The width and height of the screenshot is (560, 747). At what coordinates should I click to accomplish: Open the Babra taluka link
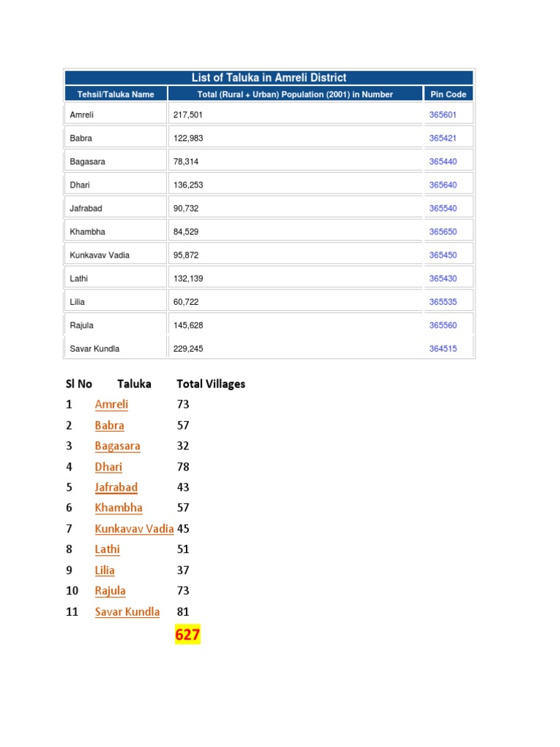click(x=109, y=425)
